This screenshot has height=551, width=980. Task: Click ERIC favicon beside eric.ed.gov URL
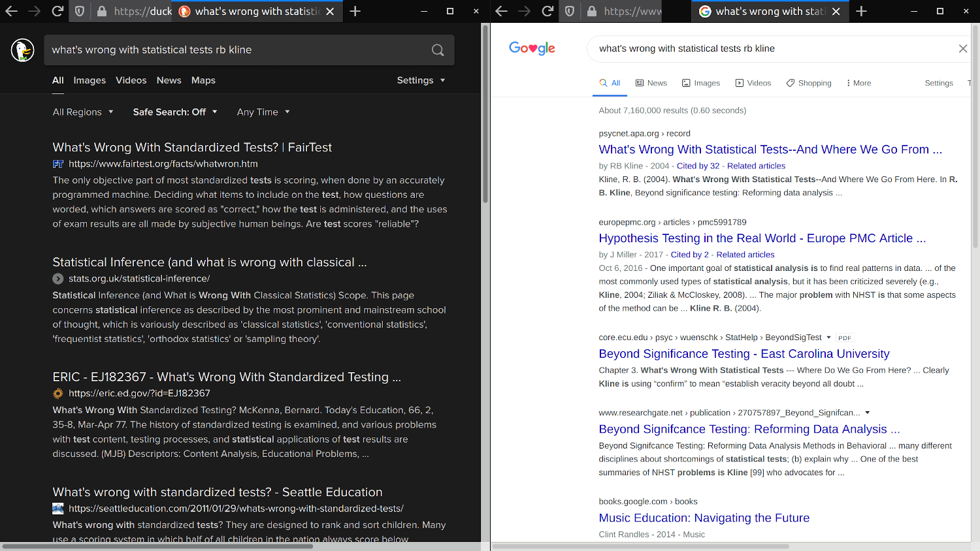click(57, 393)
